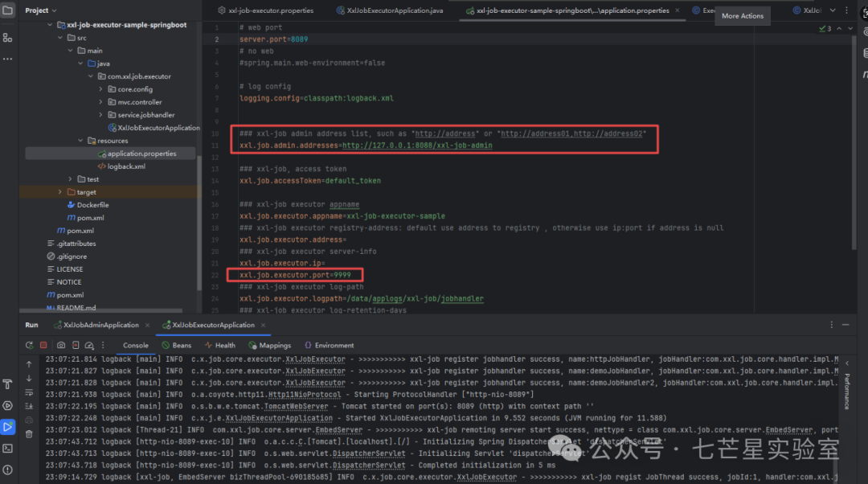This screenshot has height=484, width=868.
Task: Switch to XxlJobExecutorApplication.java editor tab
Action: [x=390, y=10]
